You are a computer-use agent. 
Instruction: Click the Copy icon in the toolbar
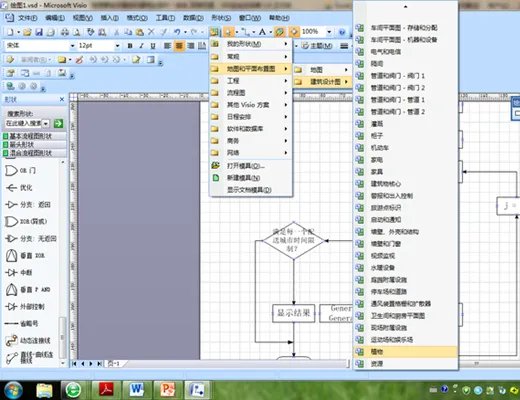tap(128, 32)
